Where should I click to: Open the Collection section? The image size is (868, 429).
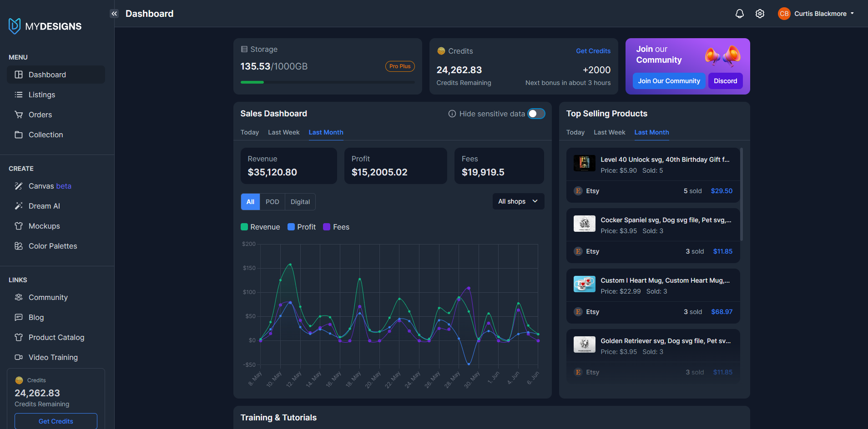tap(45, 135)
